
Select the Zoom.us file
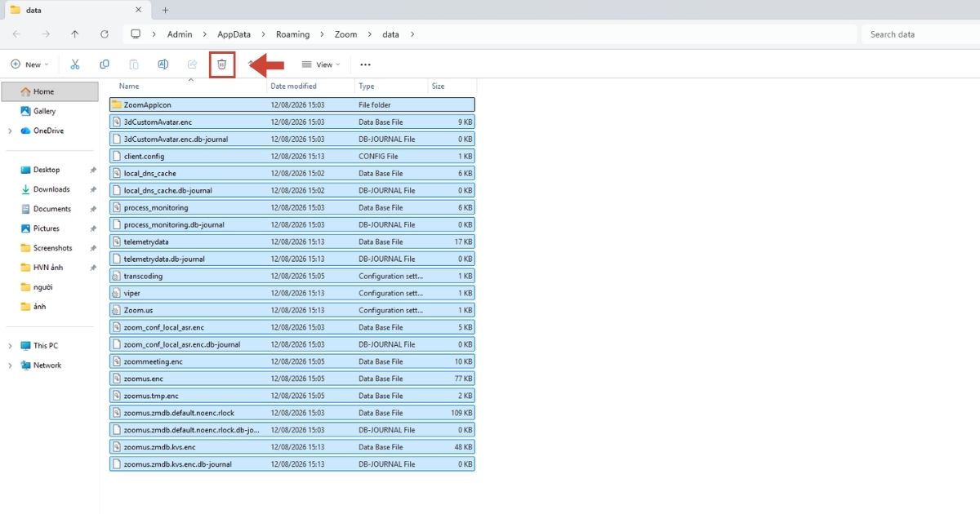[x=292, y=310]
